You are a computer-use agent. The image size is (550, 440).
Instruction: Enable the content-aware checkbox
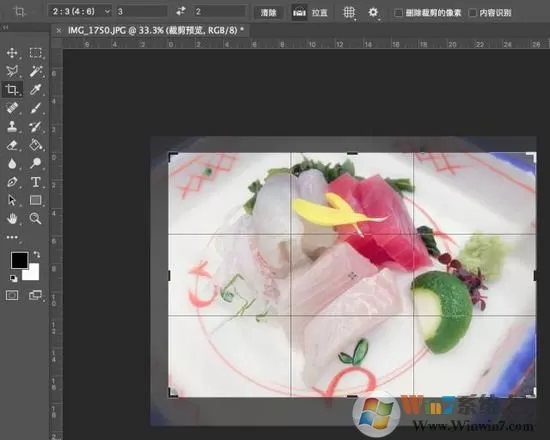point(472,13)
